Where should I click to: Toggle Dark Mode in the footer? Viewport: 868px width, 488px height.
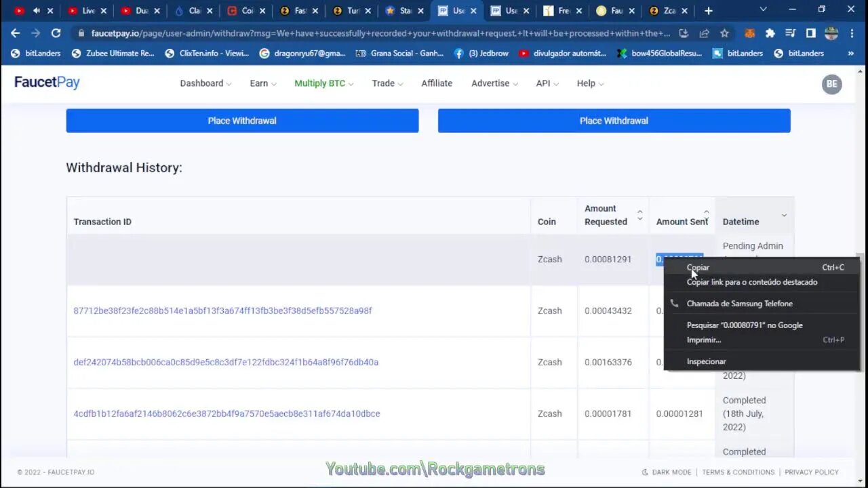[666, 472]
